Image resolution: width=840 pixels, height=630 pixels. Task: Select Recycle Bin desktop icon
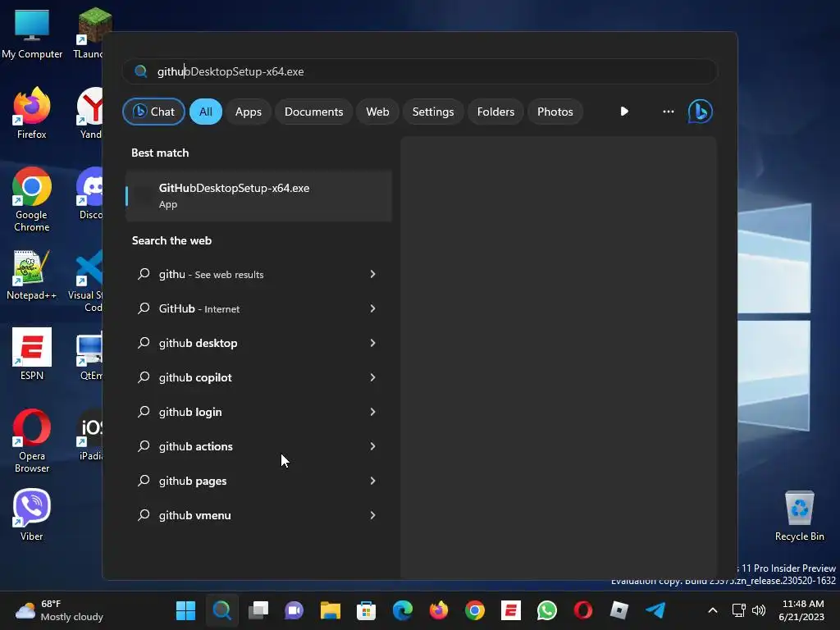[799, 516]
